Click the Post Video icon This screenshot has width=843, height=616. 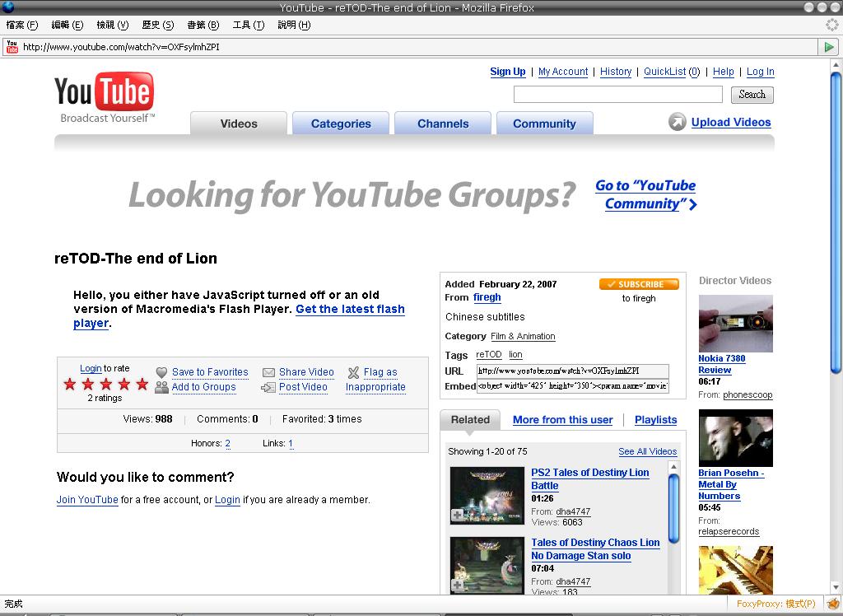[268, 387]
